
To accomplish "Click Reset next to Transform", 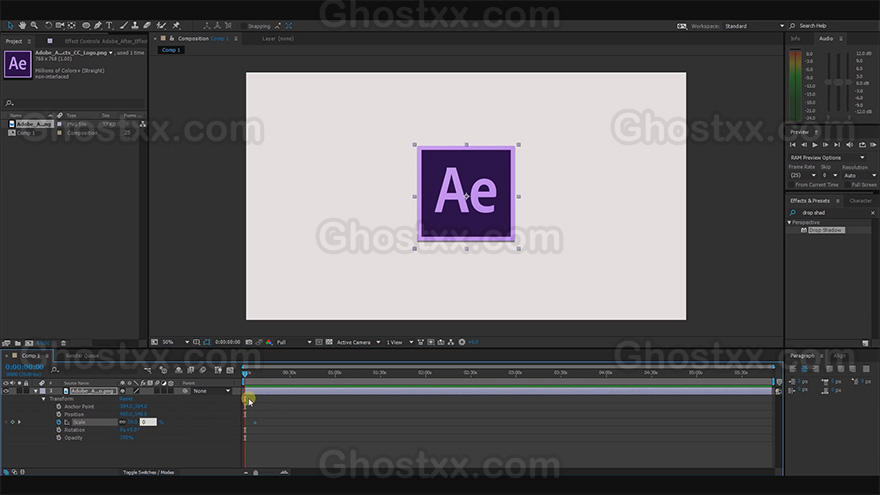I will [x=126, y=398].
